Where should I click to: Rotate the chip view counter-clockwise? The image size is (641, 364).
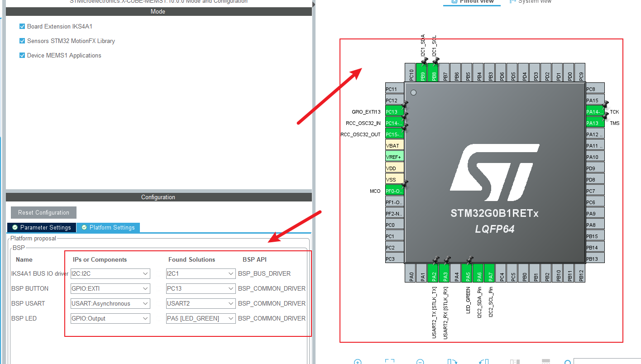(483, 362)
